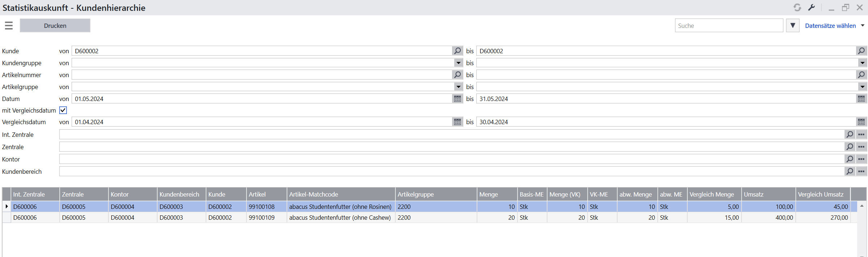Open the wrench settings icon
Image resolution: width=868 pixels, height=257 pixels.
(812, 8)
